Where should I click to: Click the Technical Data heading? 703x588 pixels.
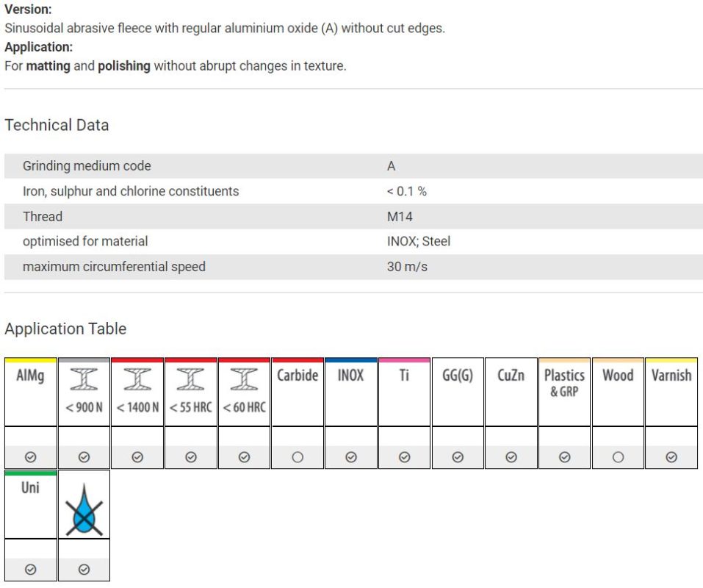[57, 125]
